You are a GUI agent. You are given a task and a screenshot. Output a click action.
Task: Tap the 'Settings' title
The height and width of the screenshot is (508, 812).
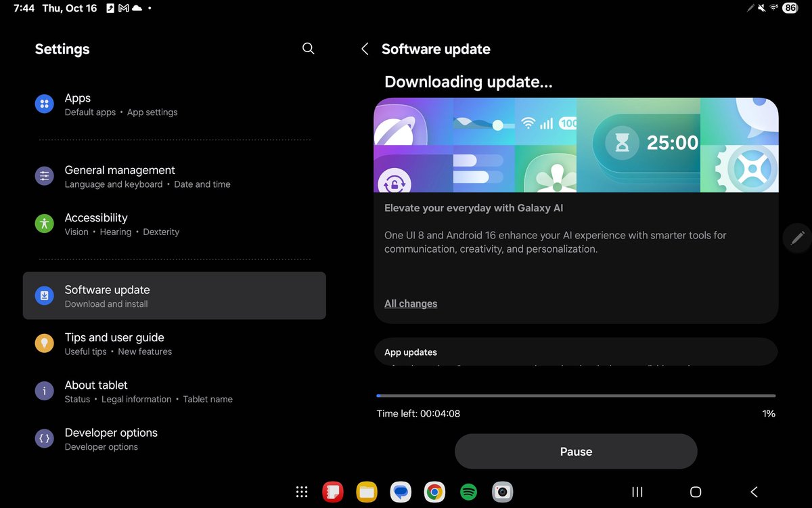pos(62,49)
